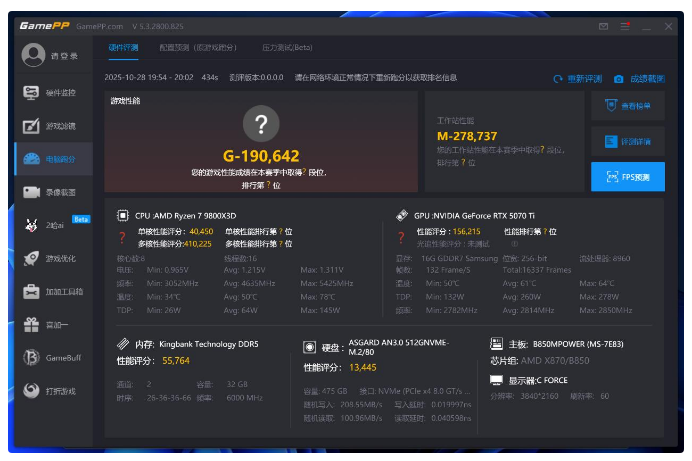Click the view leaderboard button

point(628,106)
